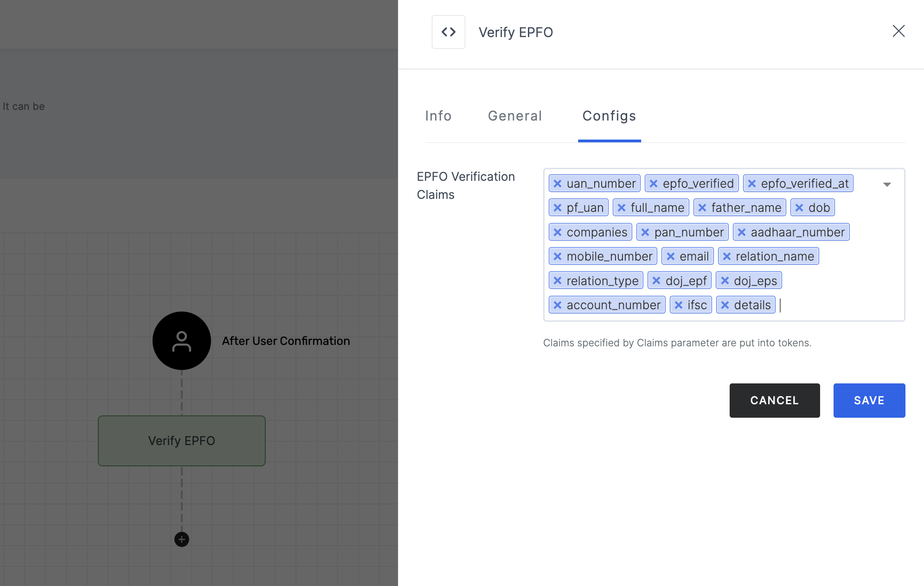Remove the doj_epf claim tag

coord(656,280)
